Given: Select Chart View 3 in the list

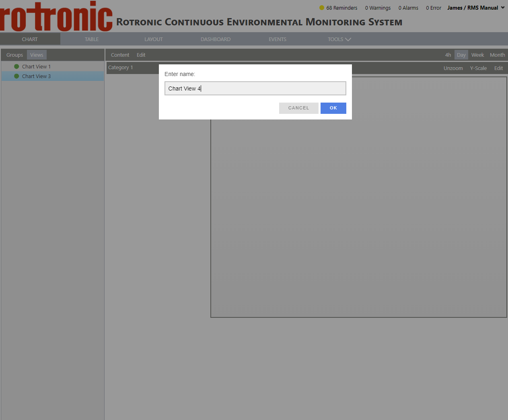Looking at the screenshot, I should (x=52, y=76).
